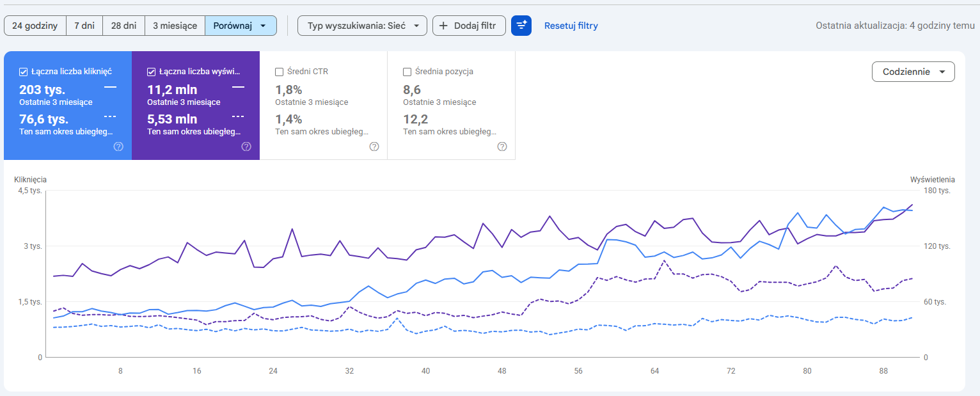Open help icon in the impressions card

point(246,147)
